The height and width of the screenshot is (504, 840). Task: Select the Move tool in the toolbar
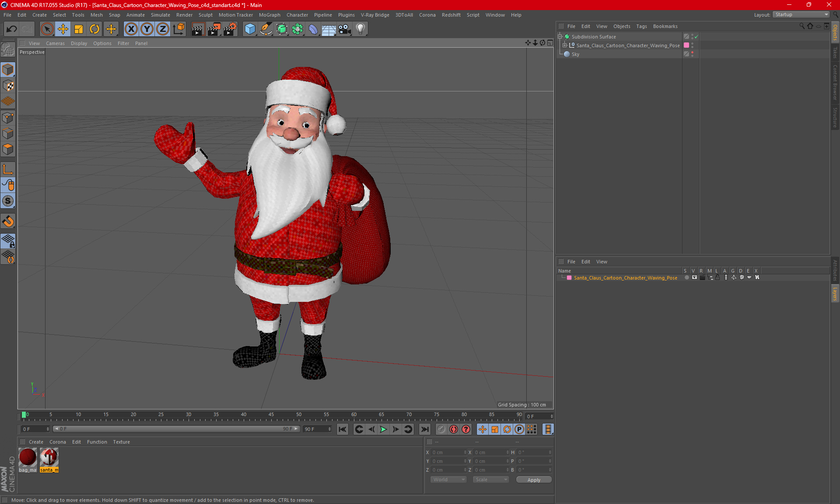tap(63, 29)
